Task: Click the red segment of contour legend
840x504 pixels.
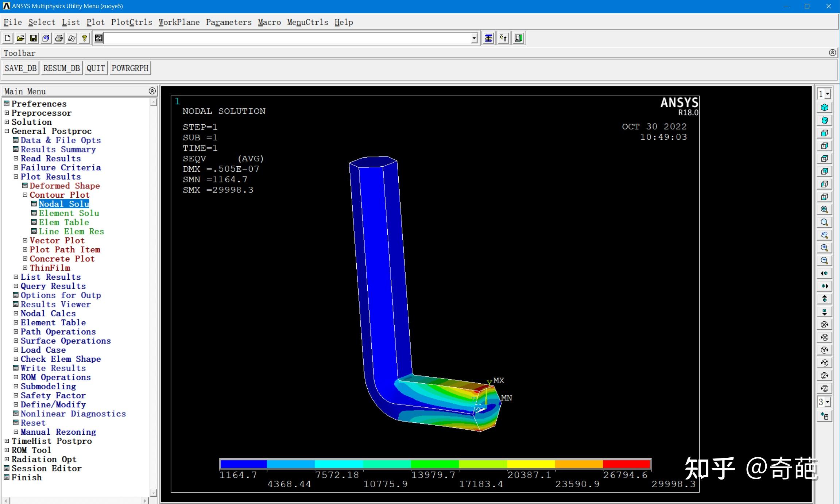Action: pos(626,464)
